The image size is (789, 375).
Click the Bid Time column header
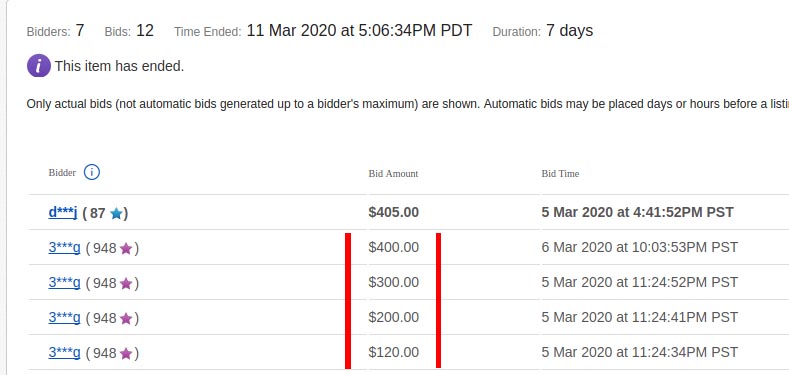tap(560, 174)
